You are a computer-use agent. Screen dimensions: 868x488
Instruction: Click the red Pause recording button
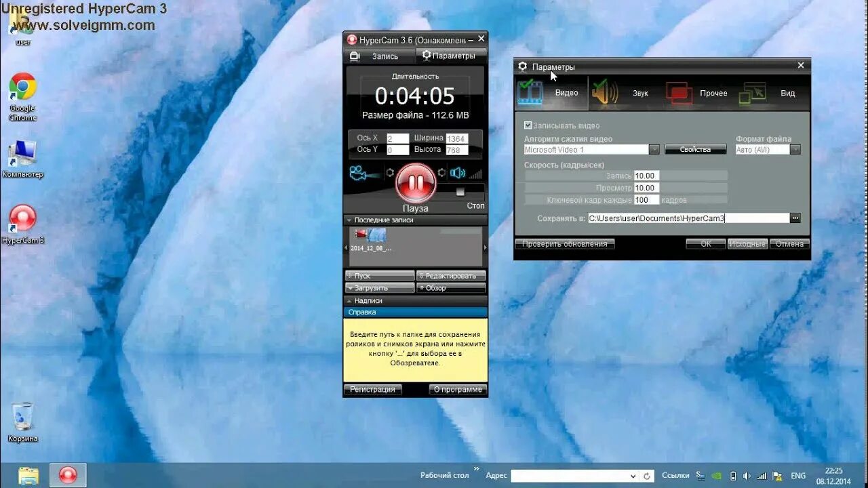[416, 182]
